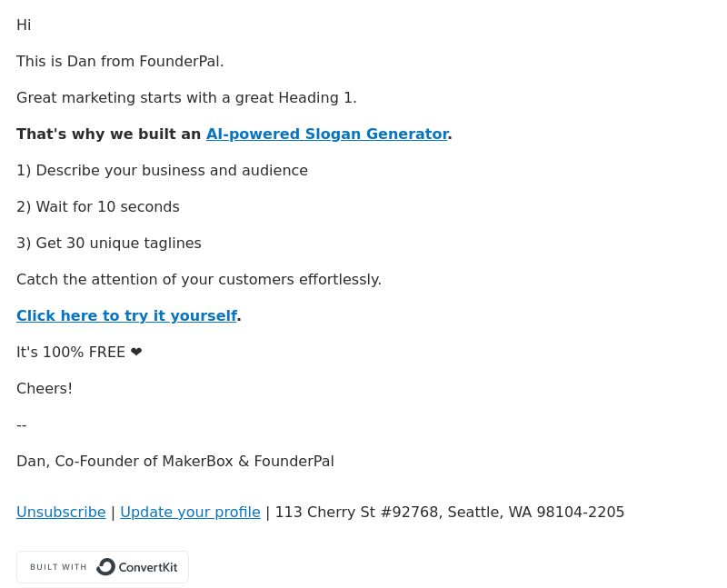Click the heart emoji after '100% FREE'
The height and width of the screenshot is (588, 727).
(x=136, y=352)
